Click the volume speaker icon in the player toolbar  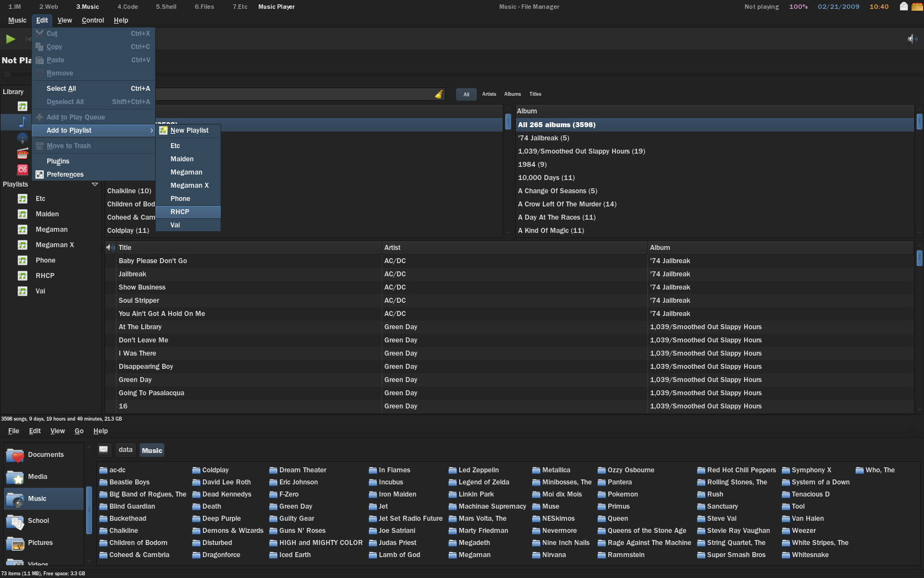click(912, 39)
